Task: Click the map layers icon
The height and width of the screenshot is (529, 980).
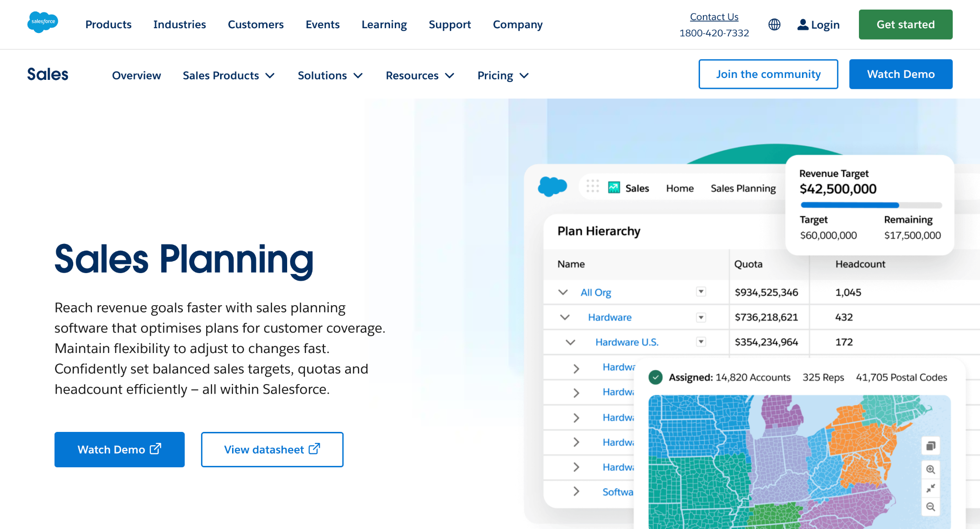Action: [931, 446]
